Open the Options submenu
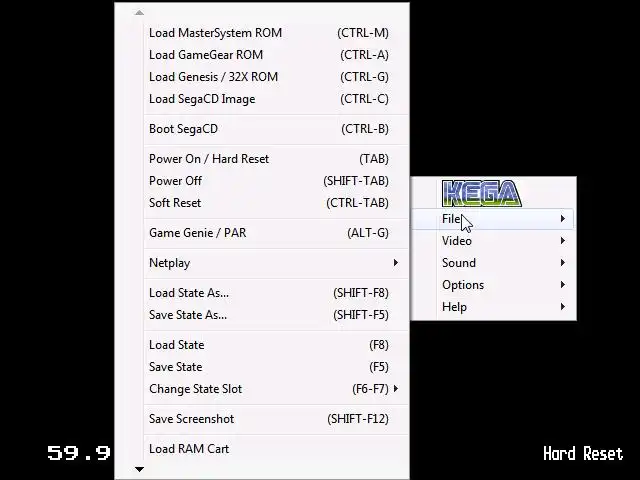 click(493, 285)
